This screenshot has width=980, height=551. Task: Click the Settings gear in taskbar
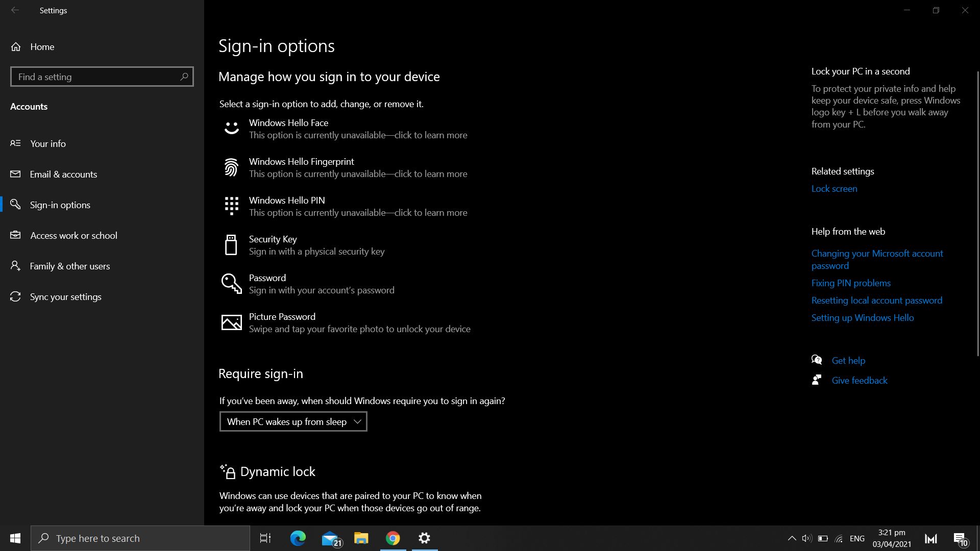coord(425,538)
